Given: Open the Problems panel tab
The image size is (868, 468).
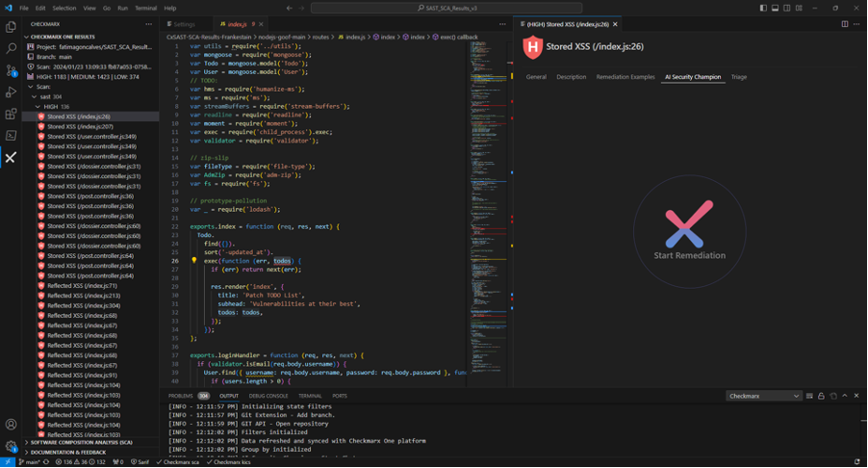Looking at the screenshot, I should tap(189, 396).
